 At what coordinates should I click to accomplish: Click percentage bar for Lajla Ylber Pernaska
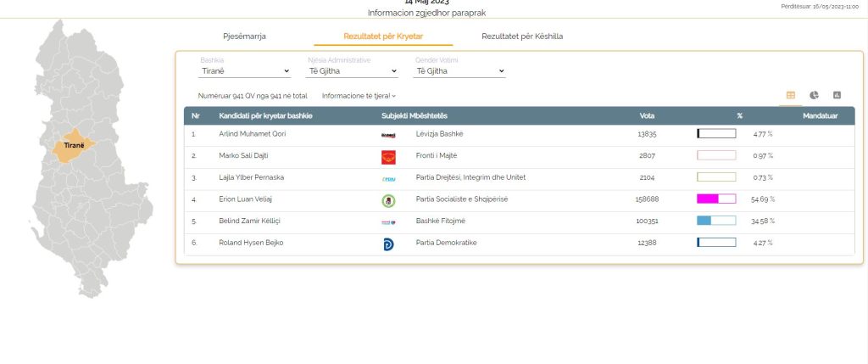[716, 177]
